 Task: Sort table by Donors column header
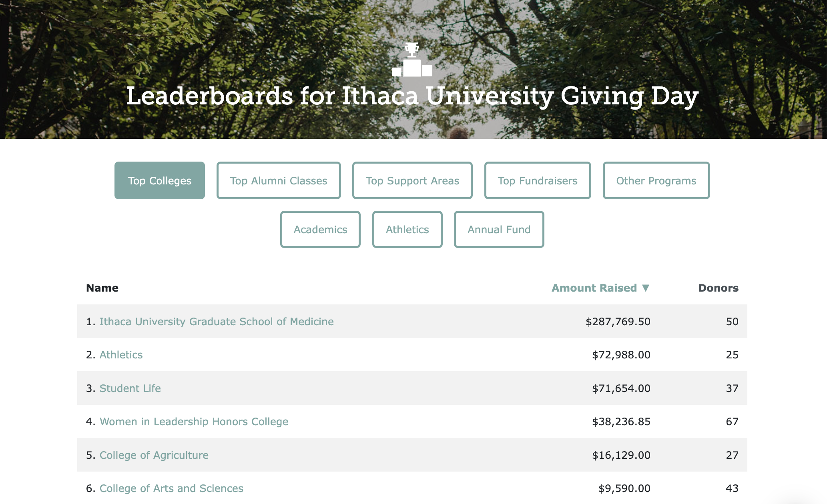pos(719,288)
